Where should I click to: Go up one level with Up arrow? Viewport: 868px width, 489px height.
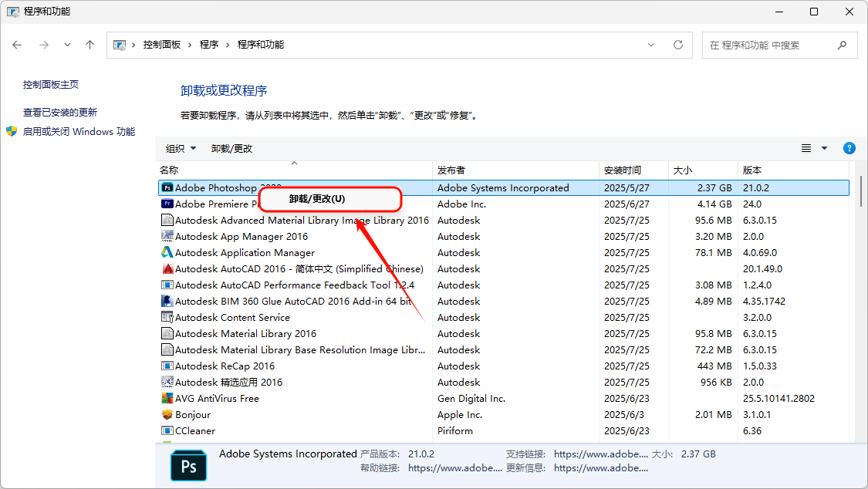pyautogui.click(x=90, y=45)
